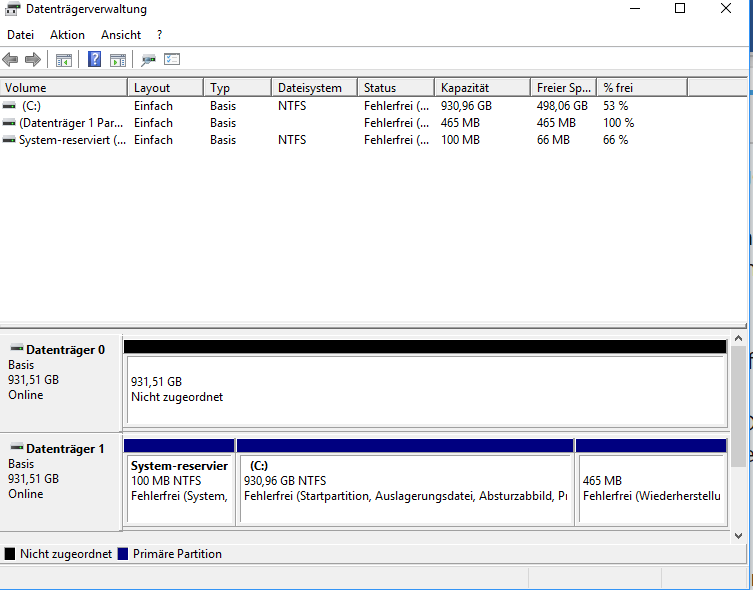This screenshot has width=756, height=590.
Task: Select the (Datenträger 1 Par... volume name
Action: pyautogui.click(x=71, y=123)
